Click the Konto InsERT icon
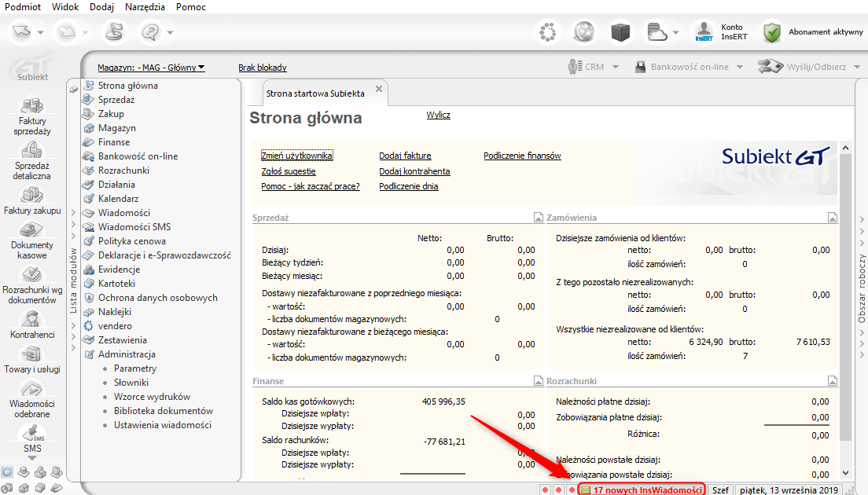 point(703,32)
